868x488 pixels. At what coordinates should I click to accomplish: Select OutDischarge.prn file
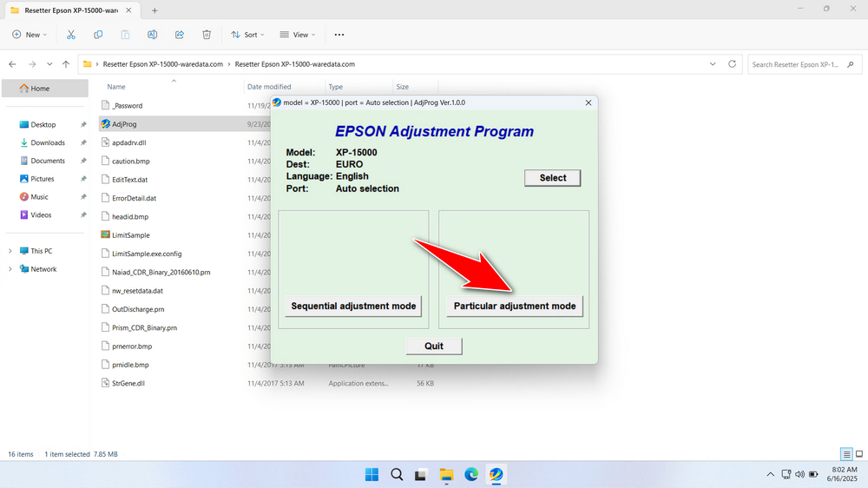pyautogui.click(x=138, y=309)
